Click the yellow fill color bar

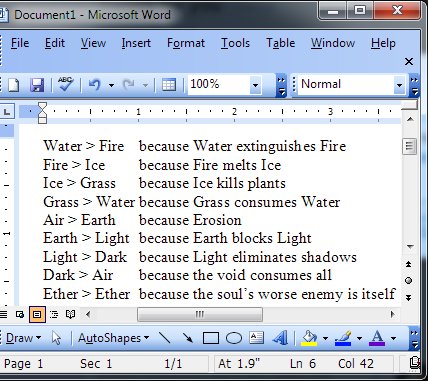click(309, 343)
